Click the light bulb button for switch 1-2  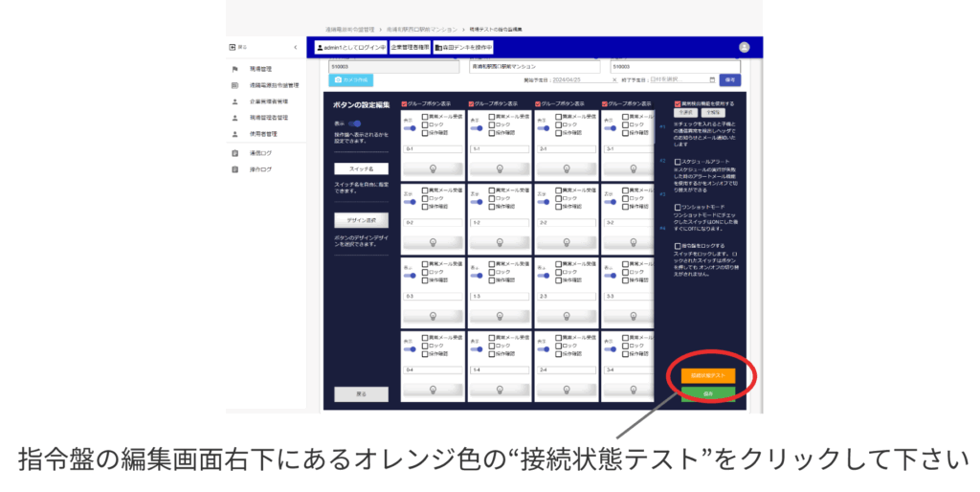pos(498,242)
